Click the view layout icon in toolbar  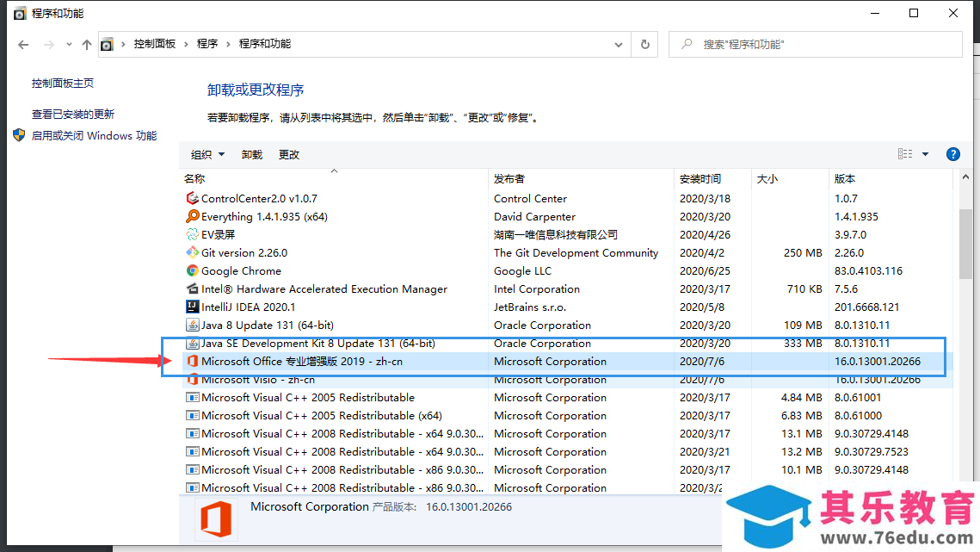[905, 154]
